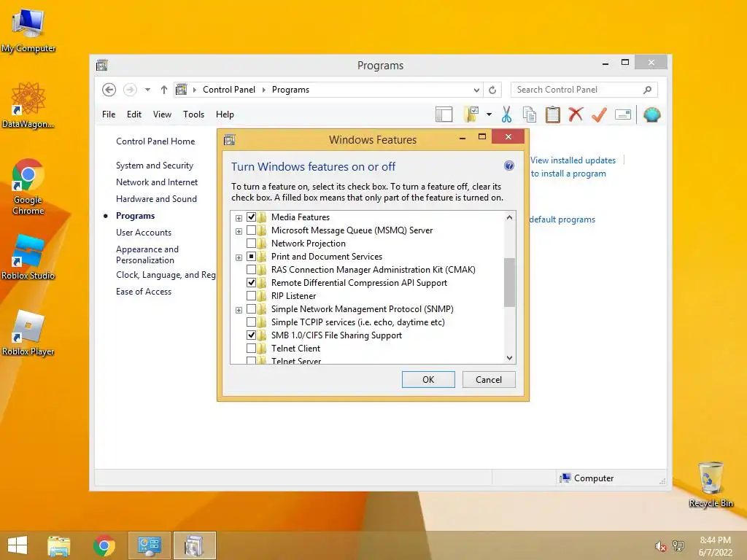
Task: Enable the Network Projection checkbox
Action: coord(251,244)
